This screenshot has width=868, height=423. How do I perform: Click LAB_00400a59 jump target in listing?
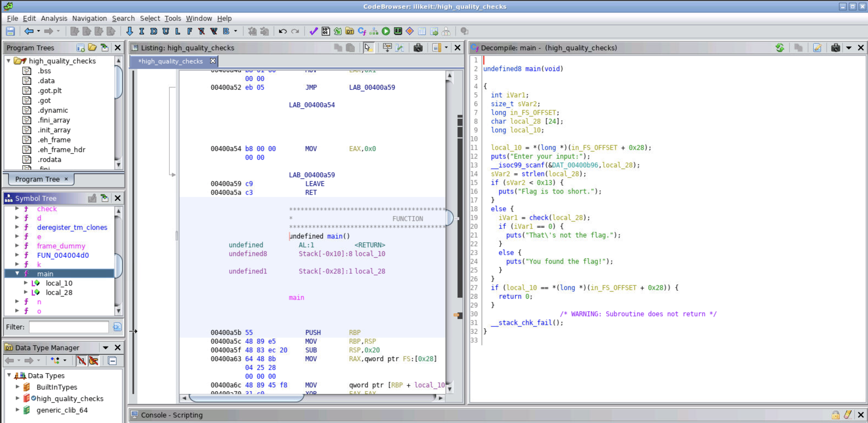(372, 88)
